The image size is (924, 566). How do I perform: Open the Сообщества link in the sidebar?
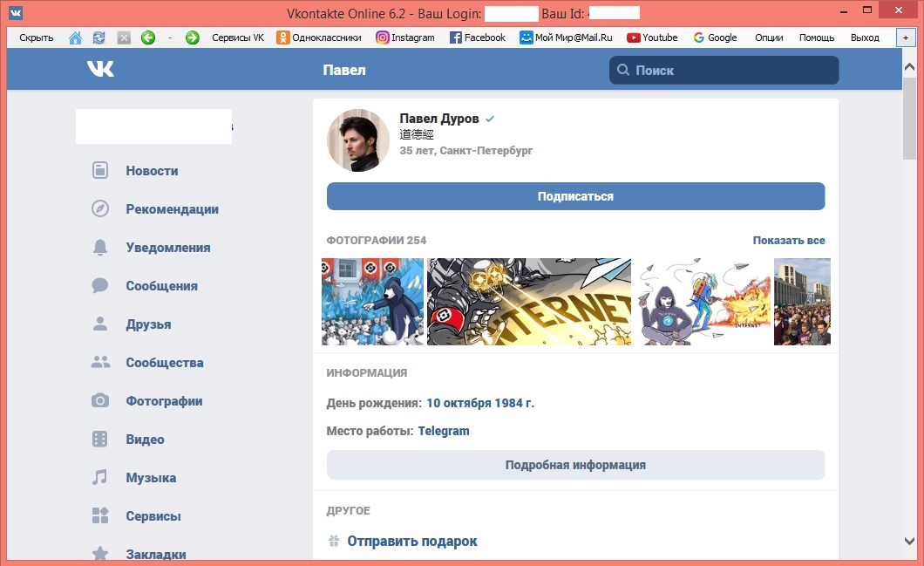[x=165, y=363]
